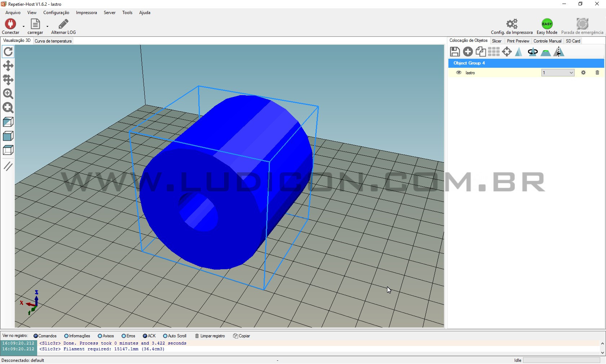The width and height of the screenshot is (606, 364).
Task: Switch to Visualização 3D tab
Action: point(17,41)
